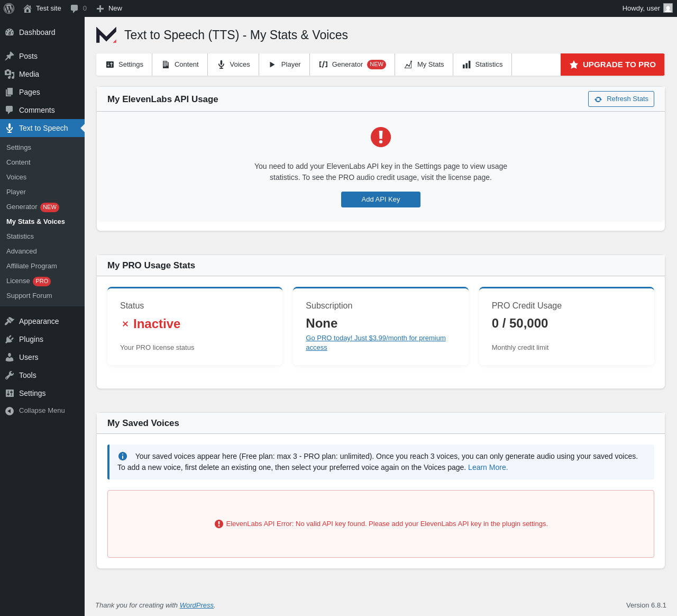
Task: Click the ElevenLabs API Error message
Action: tap(387, 524)
